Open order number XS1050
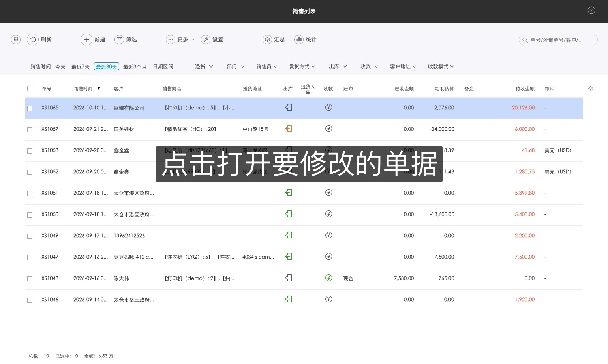 click(x=50, y=214)
